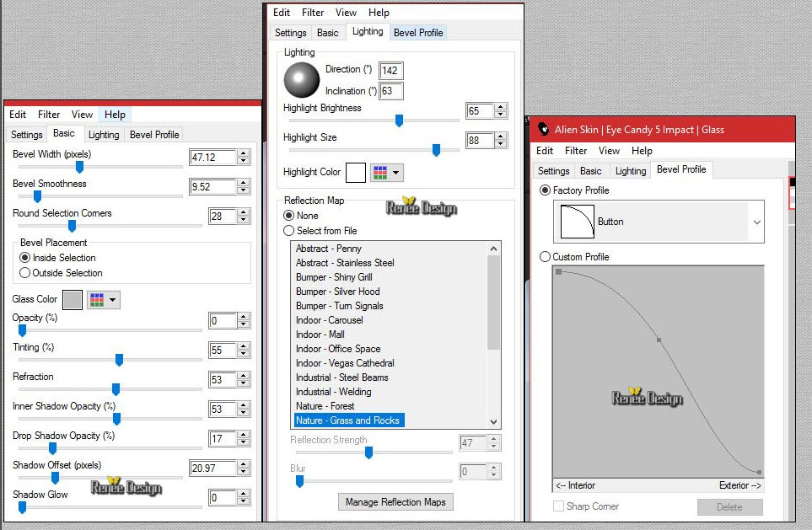Select Indoor - Vegas Cathedral reflection map

[345, 363]
